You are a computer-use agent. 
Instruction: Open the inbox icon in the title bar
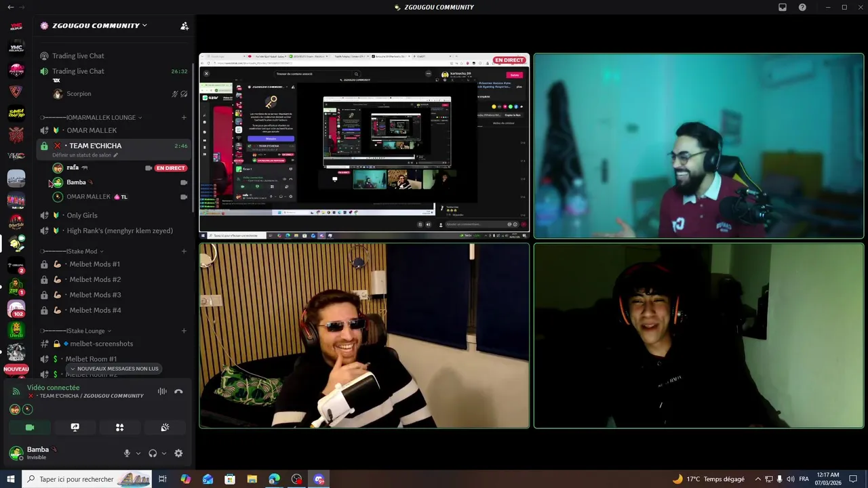pyautogui.click(x=783, y=7)
